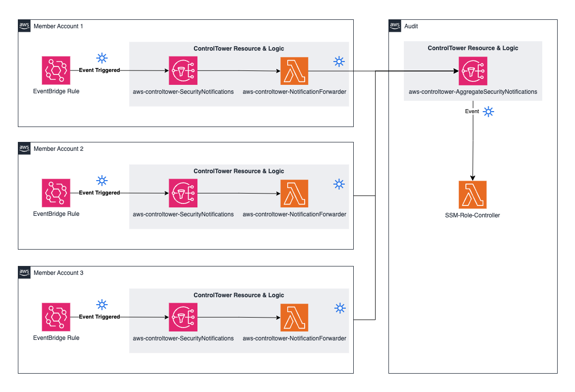Click the blue gear icon beside NotificationForwarder in Member Account 1
Screen dimensions: 575x392
pyautogui.click(x=339, y=62)
